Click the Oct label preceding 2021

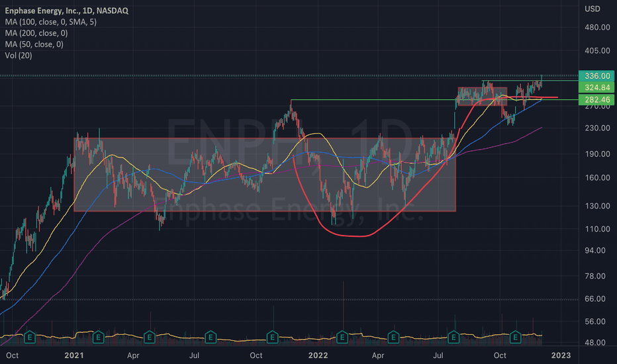[x=12, y=355]
